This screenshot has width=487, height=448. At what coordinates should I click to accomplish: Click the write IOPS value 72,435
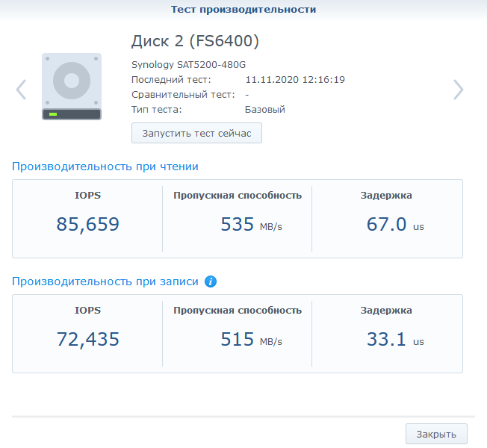tap(88, 340)
